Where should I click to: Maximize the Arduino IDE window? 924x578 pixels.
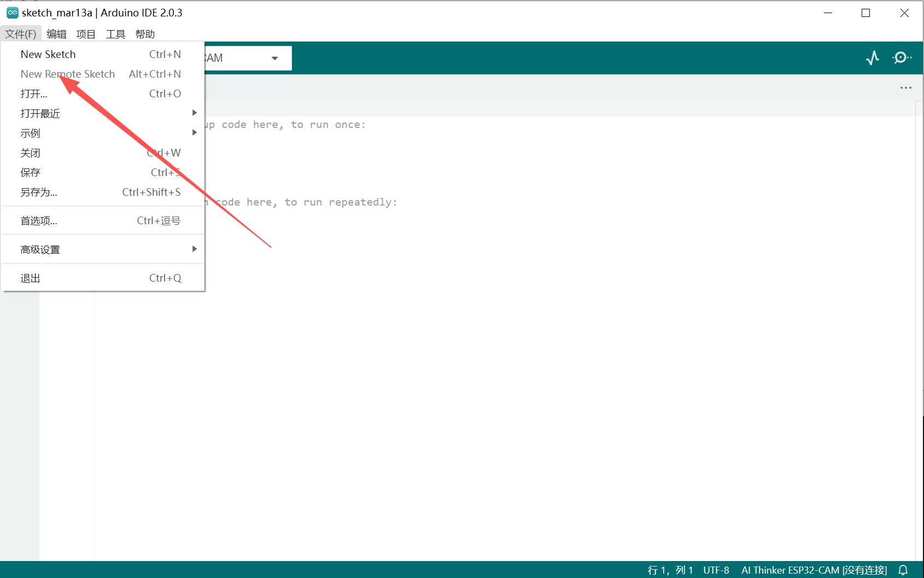point(865,13)
